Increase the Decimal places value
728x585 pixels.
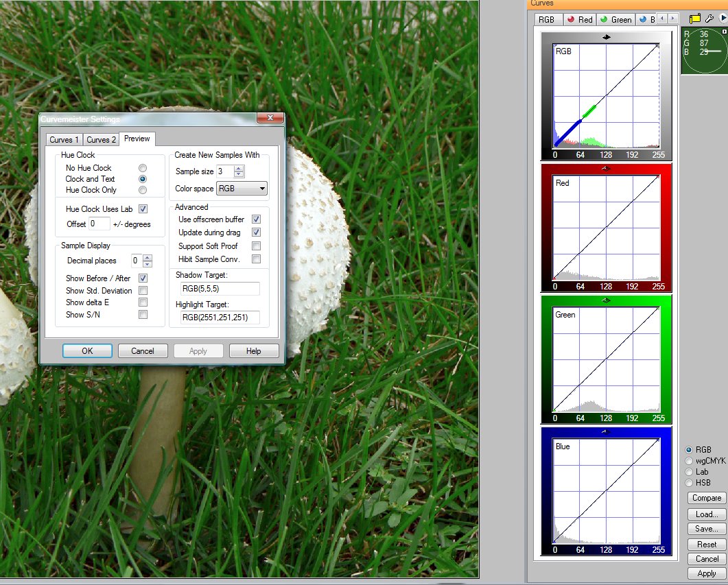[x=148, y=257]
